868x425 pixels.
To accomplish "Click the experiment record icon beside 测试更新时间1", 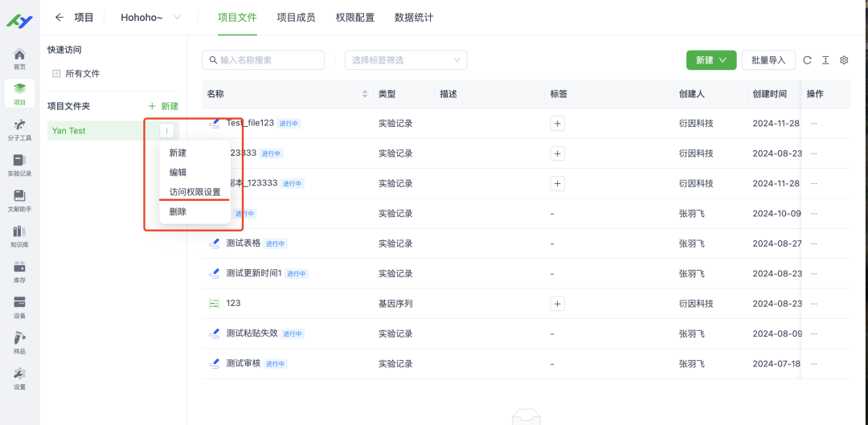I will [214, 273].
